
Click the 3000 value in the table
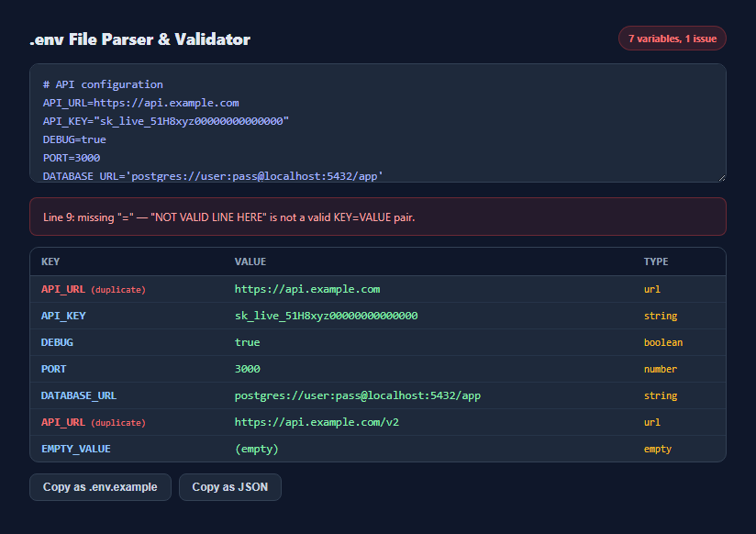coord(248,369)
